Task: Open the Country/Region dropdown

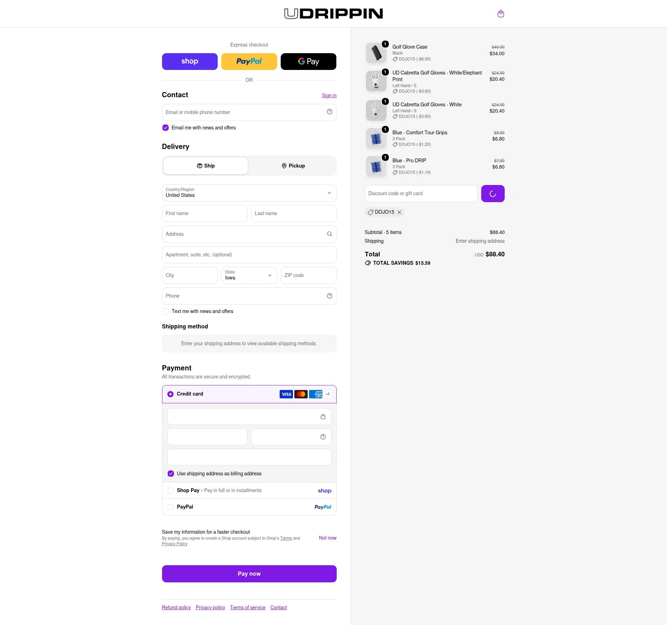Action: (249, 193)
